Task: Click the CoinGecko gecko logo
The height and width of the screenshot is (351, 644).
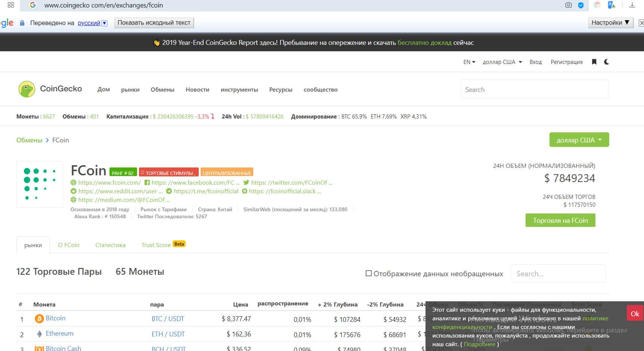Action: tap(27, 89)
